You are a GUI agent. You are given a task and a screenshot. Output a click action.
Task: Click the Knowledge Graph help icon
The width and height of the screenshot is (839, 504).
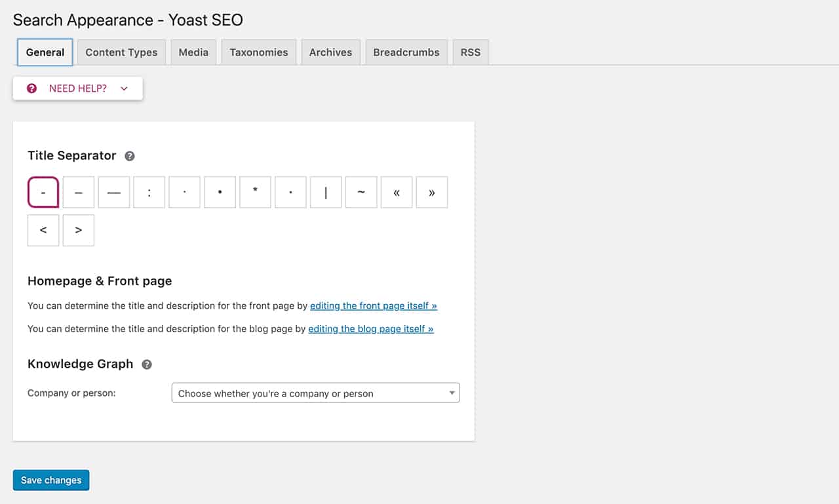147,364
